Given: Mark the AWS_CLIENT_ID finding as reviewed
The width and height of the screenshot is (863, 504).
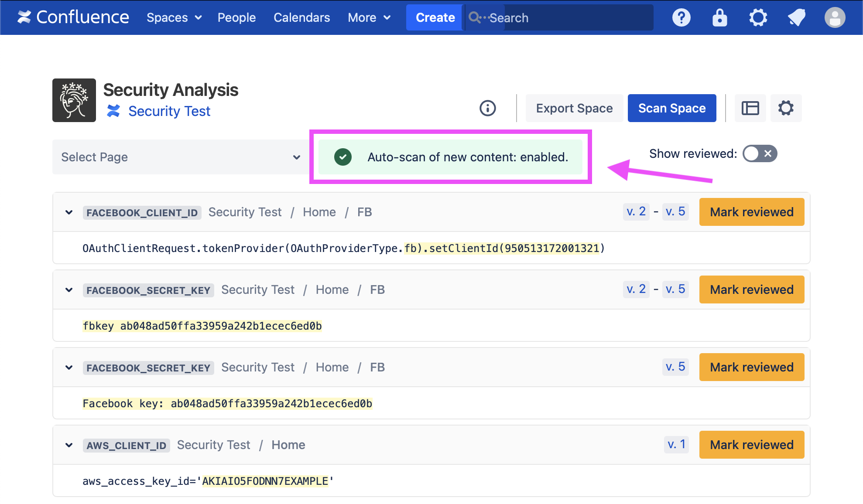Looking at the screenshot, I should click(751, 445).
